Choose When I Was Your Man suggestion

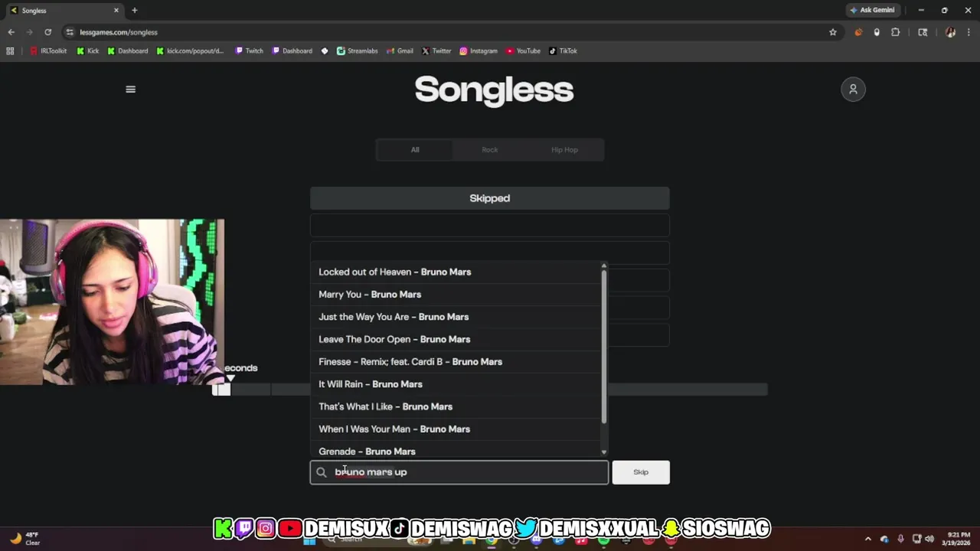[456, 429]
